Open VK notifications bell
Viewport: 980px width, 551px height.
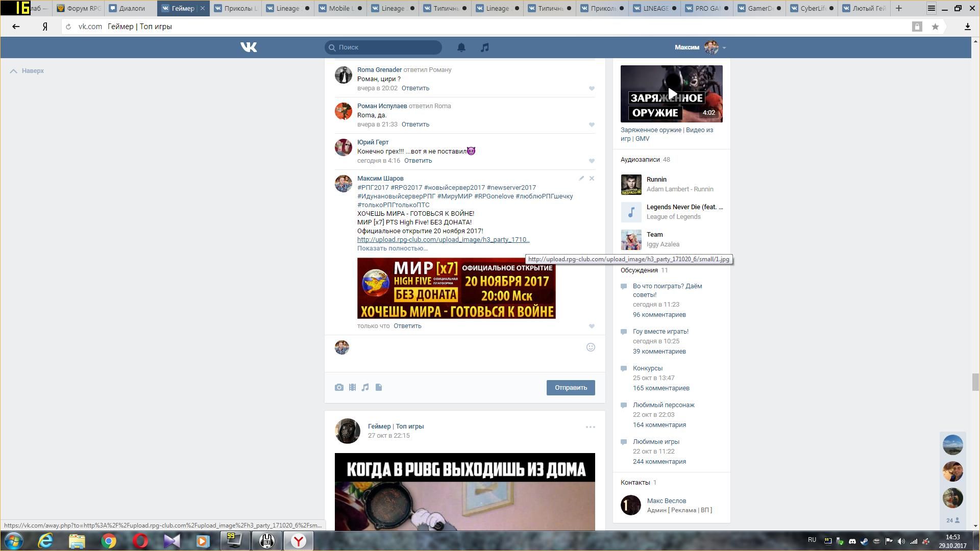pyautogui.click(x=461, y=47)
